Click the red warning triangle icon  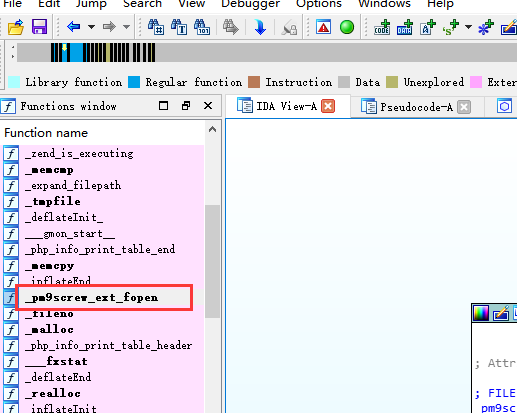point(324,27)
